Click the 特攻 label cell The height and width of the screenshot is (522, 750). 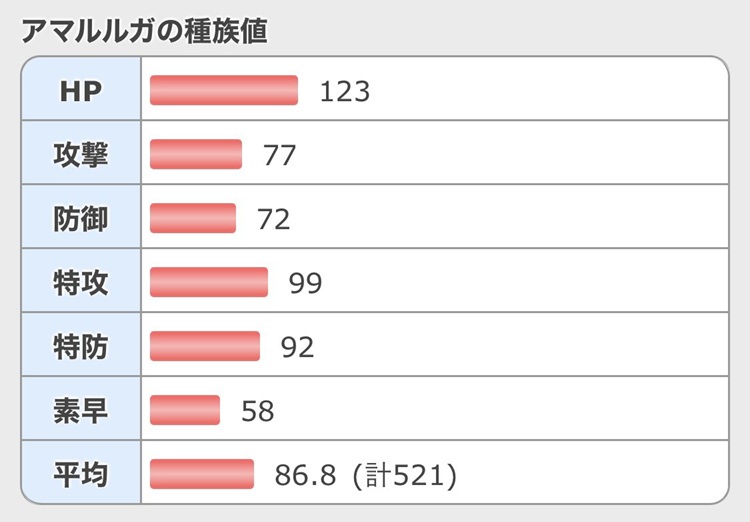[81, 283]
